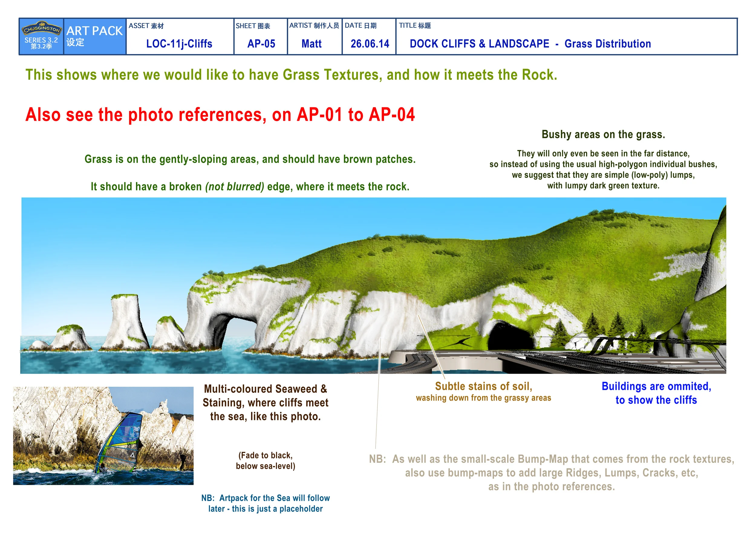Viewport: 756px width, 535px height.
Task: Click the Chuggington Series 3.2 logo
Action: click(x=41, y=36)
